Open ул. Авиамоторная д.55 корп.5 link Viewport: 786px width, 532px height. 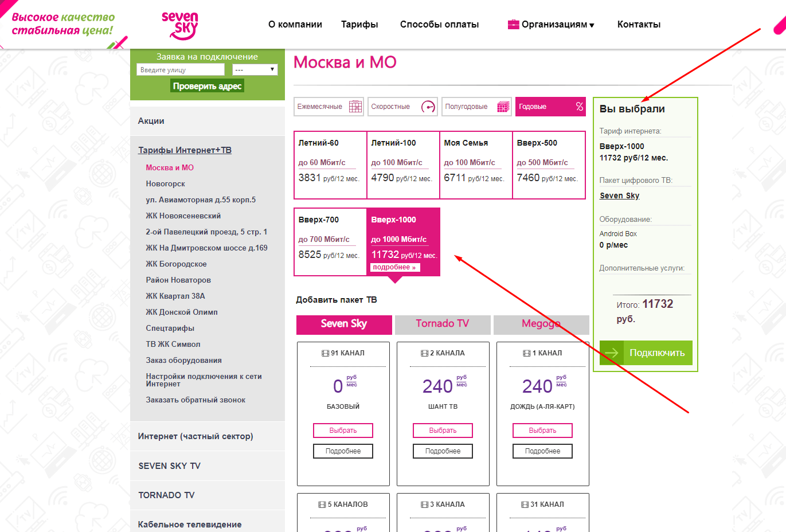201,200
